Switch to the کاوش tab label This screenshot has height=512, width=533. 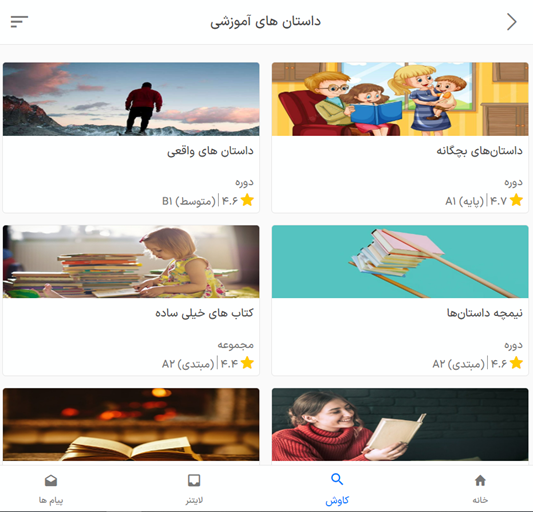[x=337, y=500]
